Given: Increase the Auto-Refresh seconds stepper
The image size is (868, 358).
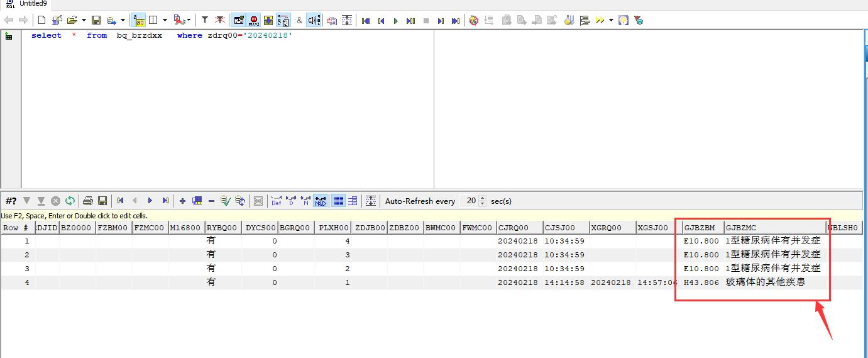Looking at the screenshot, I should pyautogui.click(x=482, y=198).
